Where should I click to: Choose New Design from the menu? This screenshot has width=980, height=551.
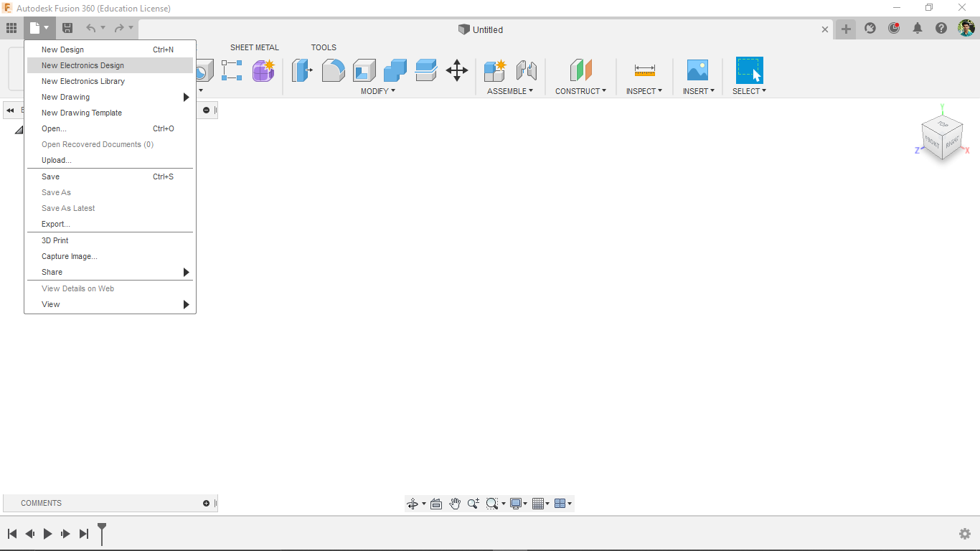pyautogui.click(x=110, y=50)
